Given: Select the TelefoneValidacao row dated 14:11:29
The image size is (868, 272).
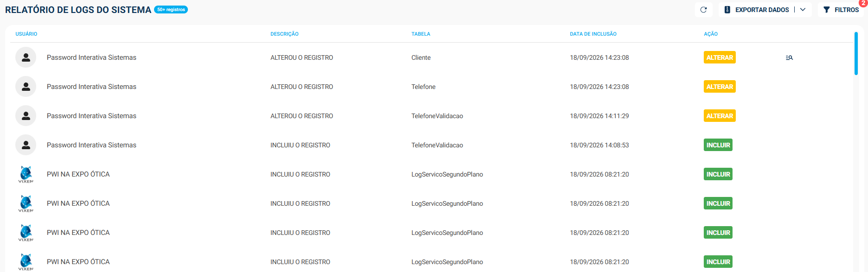Looking at the screenshot, I should point(431,116).
